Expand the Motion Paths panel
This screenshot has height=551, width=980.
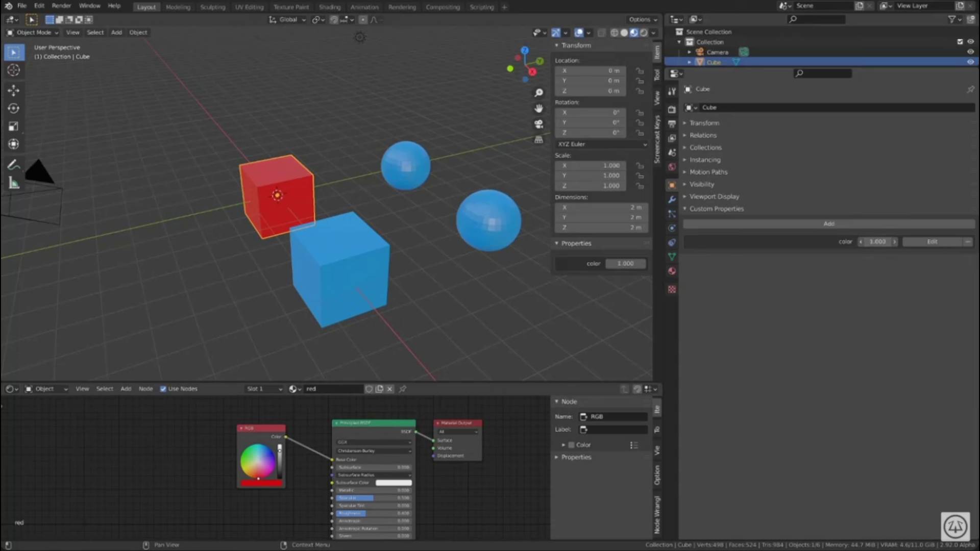coord(708,172)
